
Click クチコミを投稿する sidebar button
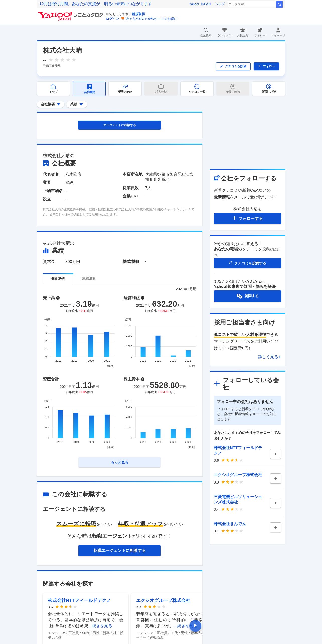(248, 263)
